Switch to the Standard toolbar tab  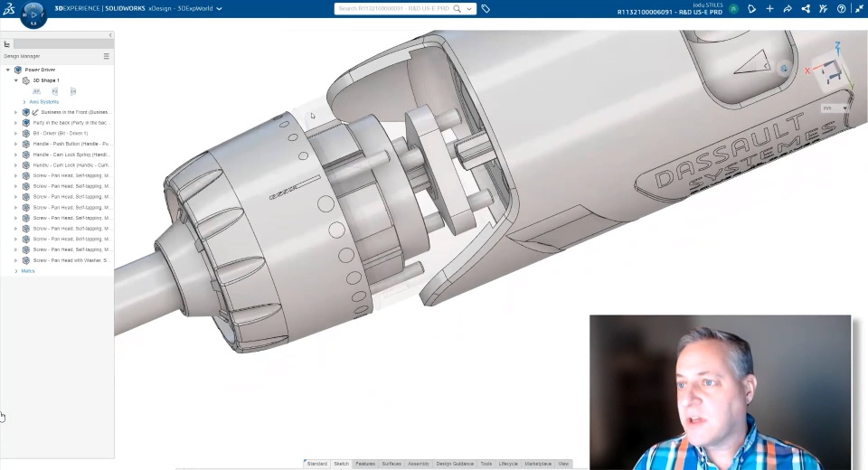click(x=316, y=464)
